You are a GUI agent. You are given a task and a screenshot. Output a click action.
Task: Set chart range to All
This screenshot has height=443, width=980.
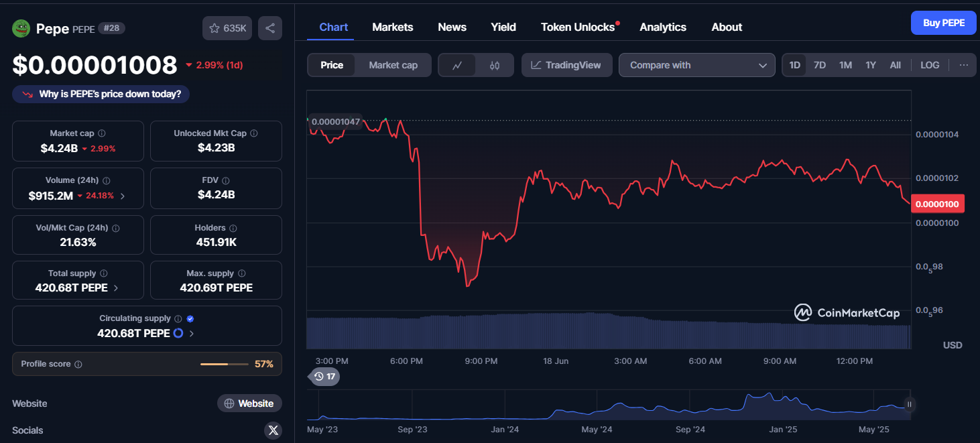click(x=895, y=65)
